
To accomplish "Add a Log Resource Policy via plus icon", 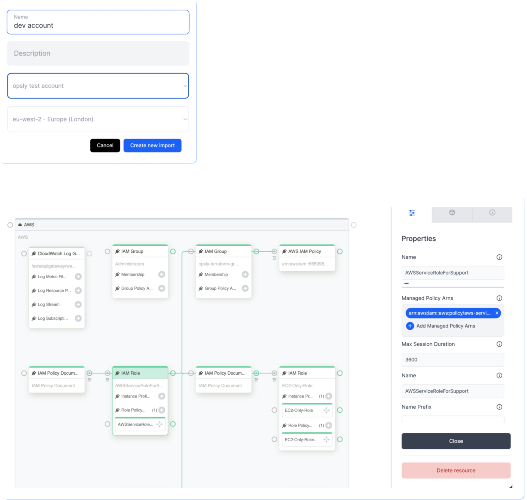I will click(x=78, y=290).
